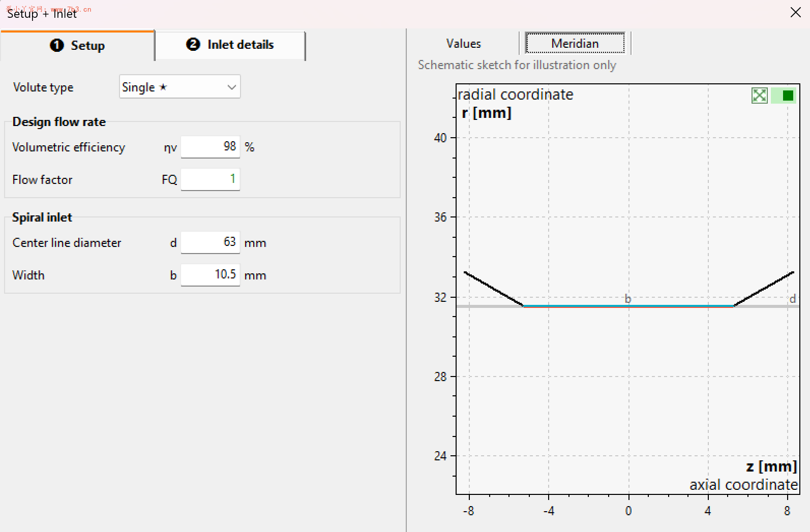The width and height of the screenshot is (810, 532).
Task: Select the blue inlet width line in the sketch
Action: point(628,306)
